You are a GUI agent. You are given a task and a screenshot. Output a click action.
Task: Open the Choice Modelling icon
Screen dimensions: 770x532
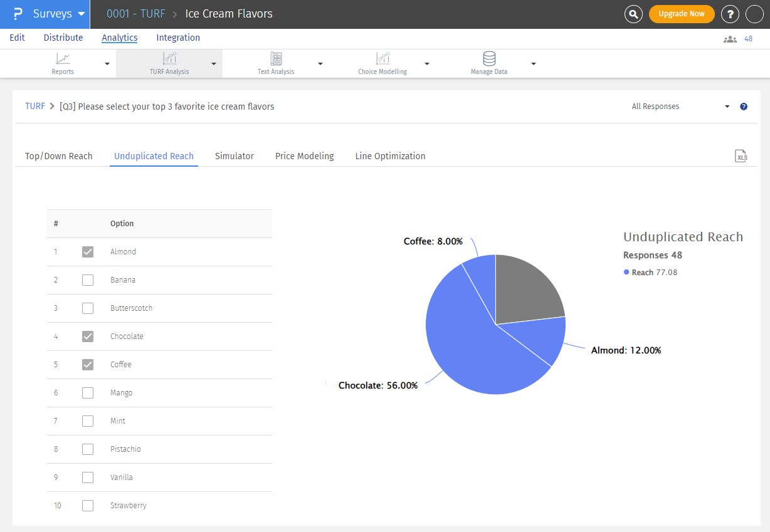(x=382, y=59)
